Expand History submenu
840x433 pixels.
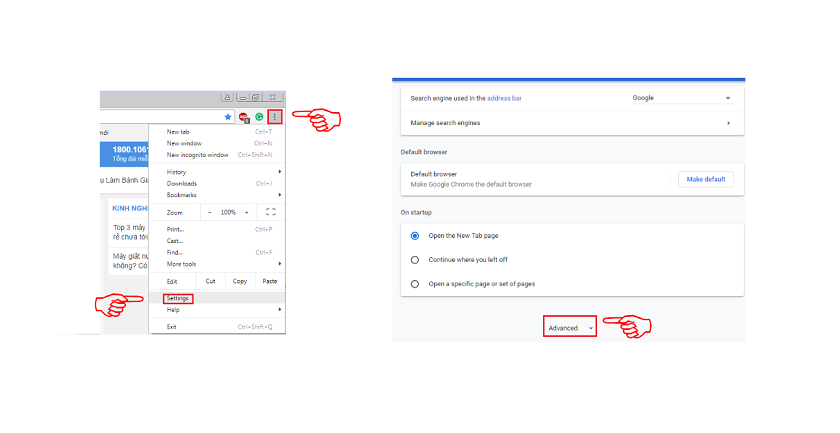[217, 172]
